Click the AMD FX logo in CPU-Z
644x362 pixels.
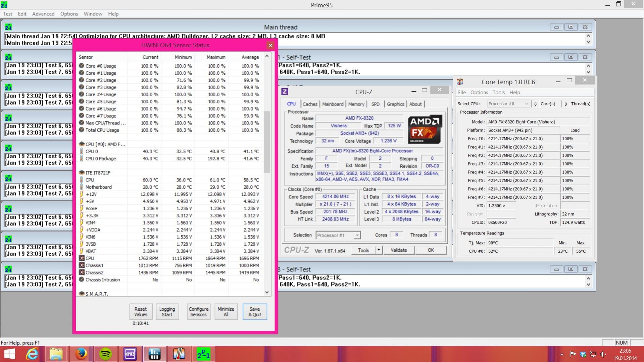click(425, 129)
